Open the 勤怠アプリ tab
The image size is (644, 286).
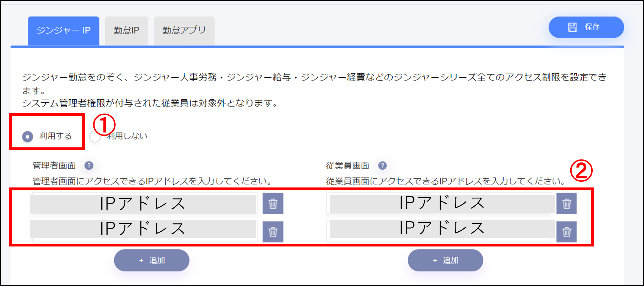pyautogui.click(x=184, y=31)
